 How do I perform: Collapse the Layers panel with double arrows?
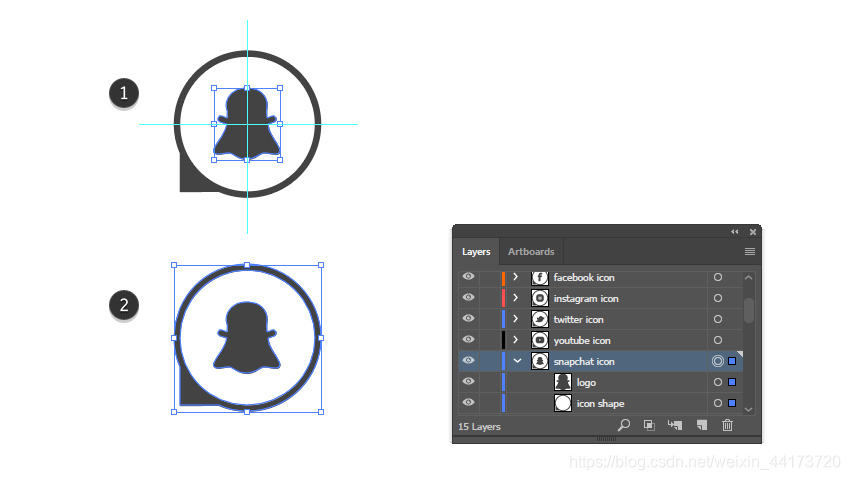(x=735, y=232)
